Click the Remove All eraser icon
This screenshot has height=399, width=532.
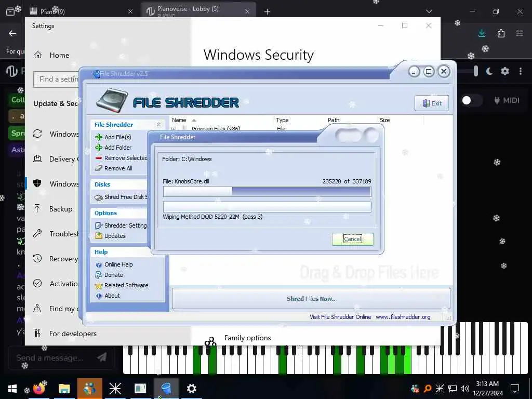[x=99, y=168]
